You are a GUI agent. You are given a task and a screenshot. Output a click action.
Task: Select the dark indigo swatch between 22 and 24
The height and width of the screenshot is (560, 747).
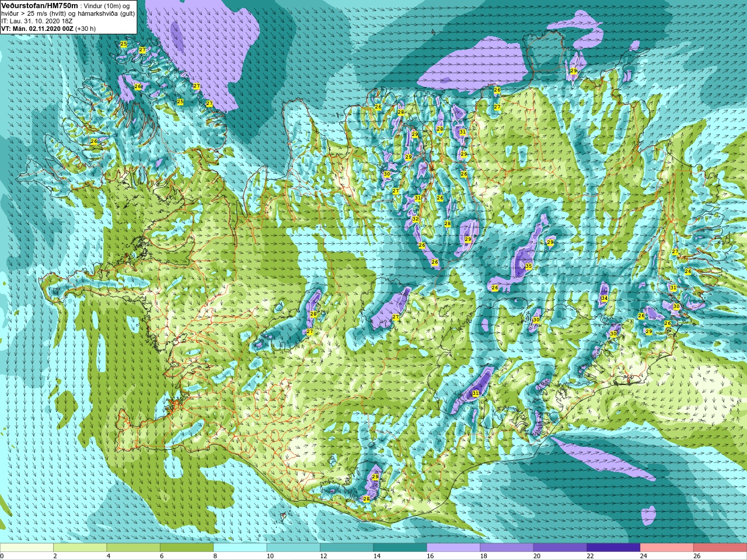(x=613, y=548)
